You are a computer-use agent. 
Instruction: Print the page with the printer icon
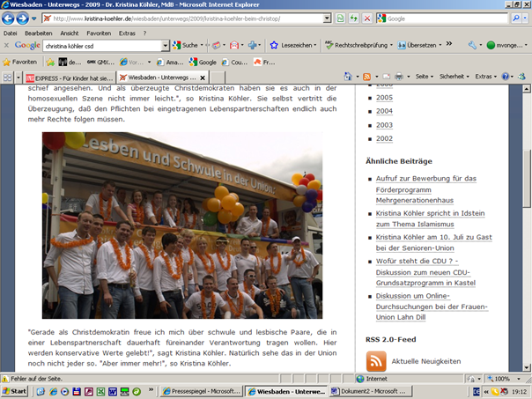pyautogui.click(x=399, y=77)
